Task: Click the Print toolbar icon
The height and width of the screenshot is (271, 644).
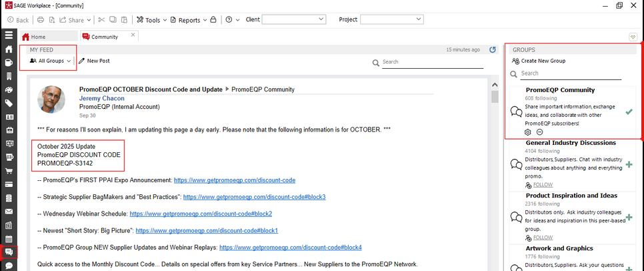Action: click(x=40, y=20)
